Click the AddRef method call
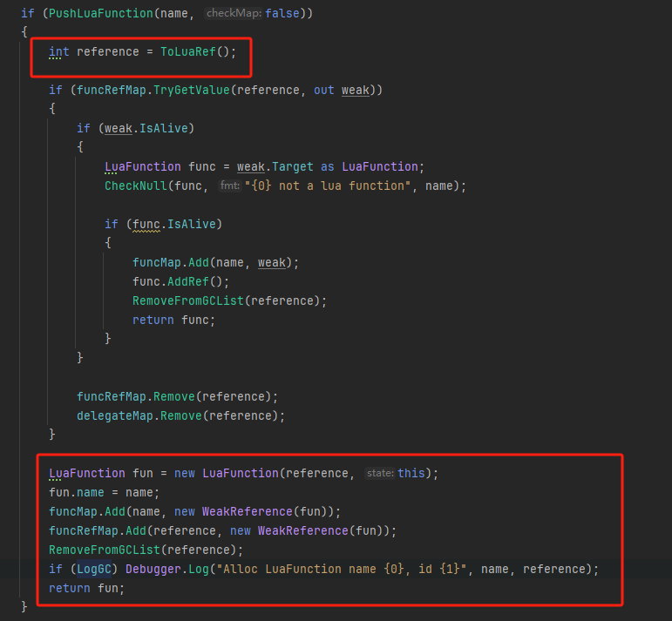This screenshot has width=672, height=621. tap(188, 281)
